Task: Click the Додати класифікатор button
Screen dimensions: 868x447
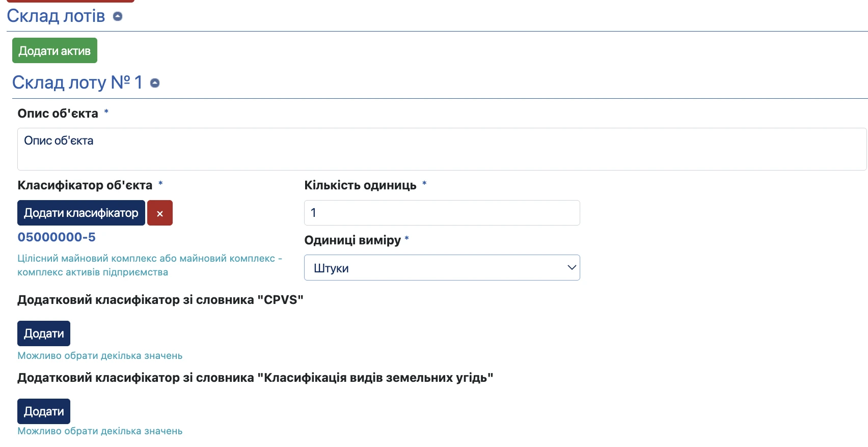Action: [81, 213]
